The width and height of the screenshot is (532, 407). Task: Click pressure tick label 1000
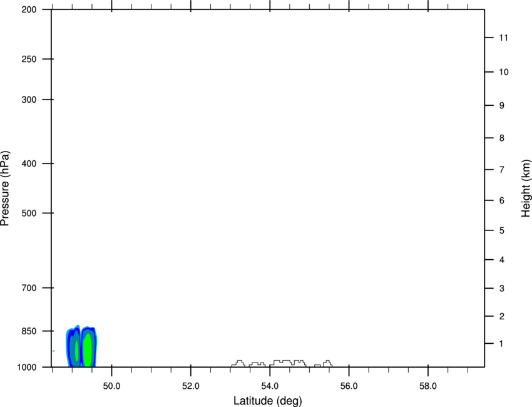pos(27,368)
